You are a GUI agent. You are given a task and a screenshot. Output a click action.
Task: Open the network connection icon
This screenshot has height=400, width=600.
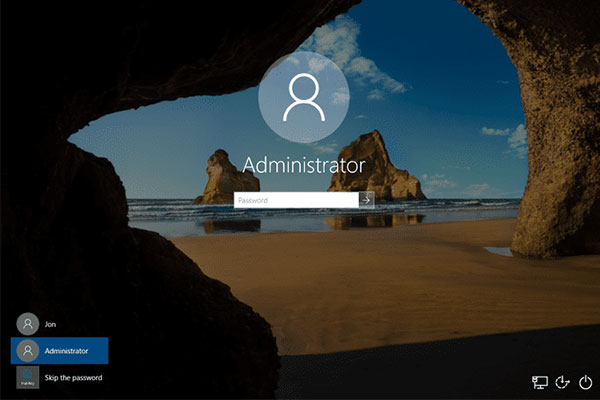[540, 382]
